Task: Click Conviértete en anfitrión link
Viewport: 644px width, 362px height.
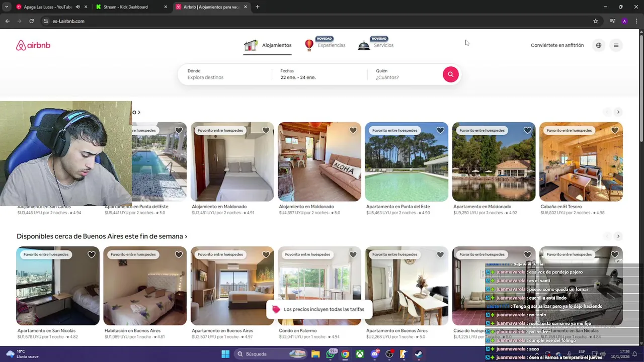Action: [x=557, y=45]
